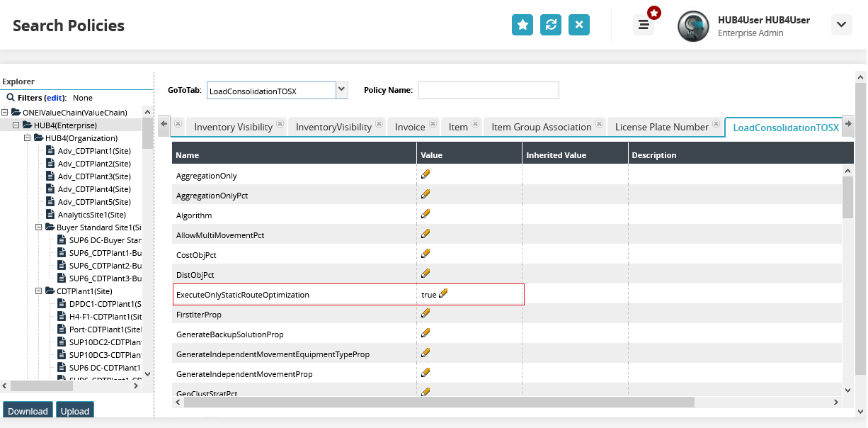The height and width of the screenshot is (428, 868).
Task: Close the Item Group Association tab
Action: pyautogui.click(x=600, y=124)
